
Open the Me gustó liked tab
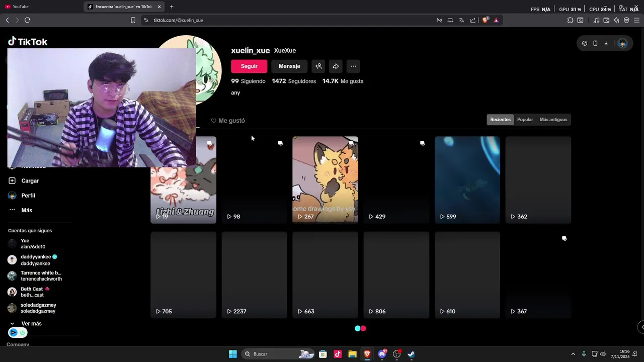pyautogui.click(x=228, y=121)
